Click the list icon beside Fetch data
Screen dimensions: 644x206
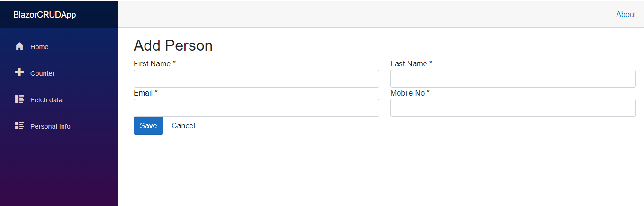click(19, 99)
